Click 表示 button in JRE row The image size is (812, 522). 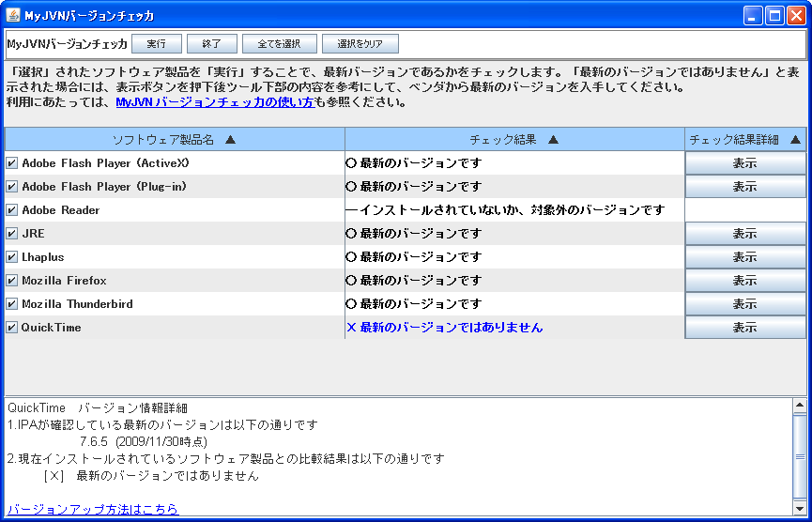coord(745,234)
